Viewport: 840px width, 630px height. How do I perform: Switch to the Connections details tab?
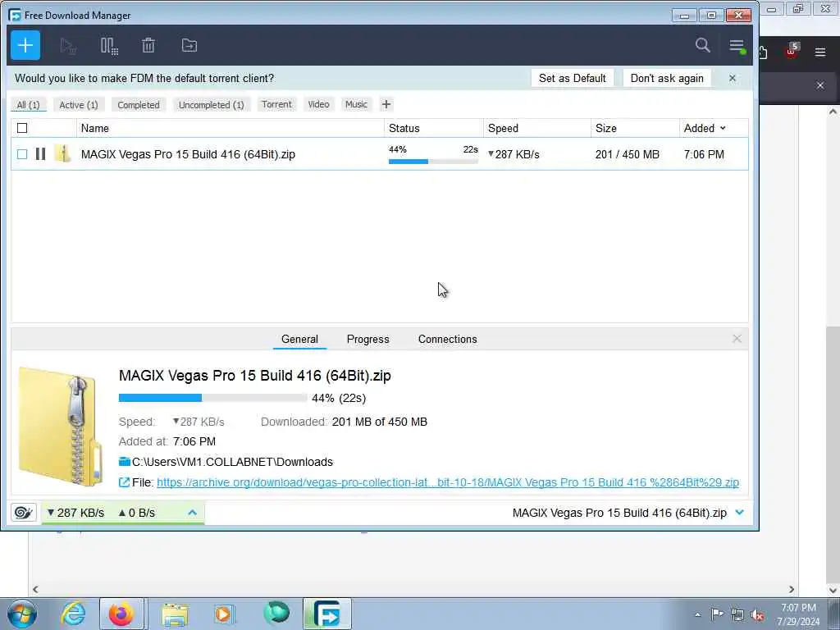[447, 339]
